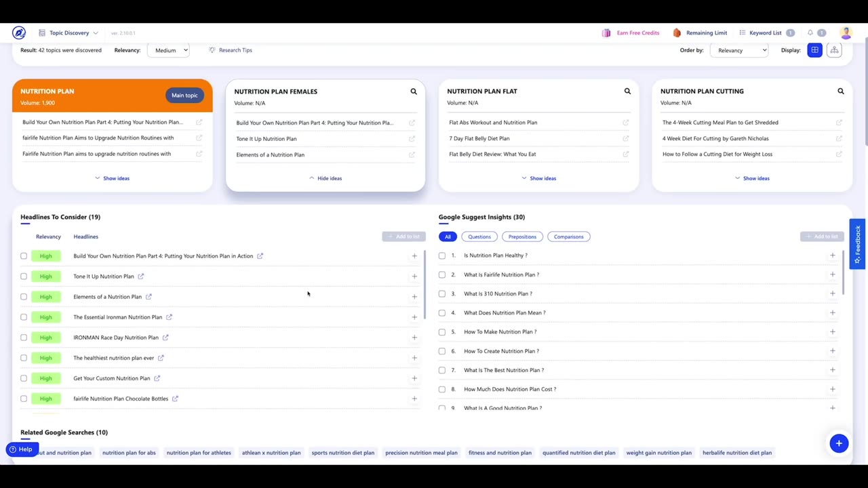Sort by Headlines column header
This screenshot has height=488, width=868.
[85, 237]
